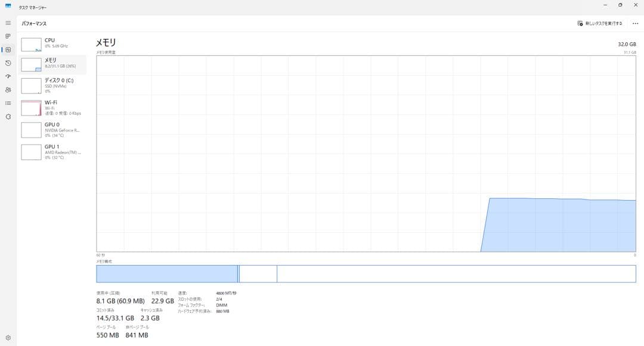Click the memory composition bar
644x346 pixels.
(x=366, y=273)
